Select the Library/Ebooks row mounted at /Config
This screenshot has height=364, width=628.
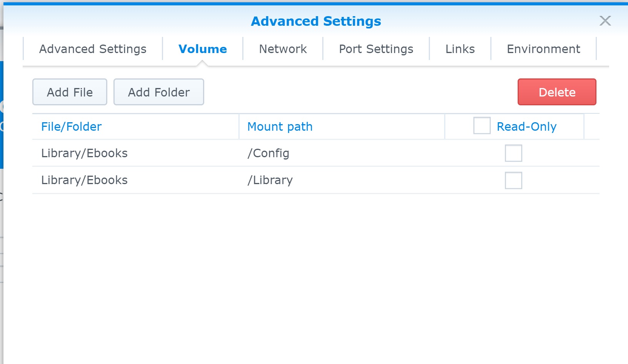316,153
